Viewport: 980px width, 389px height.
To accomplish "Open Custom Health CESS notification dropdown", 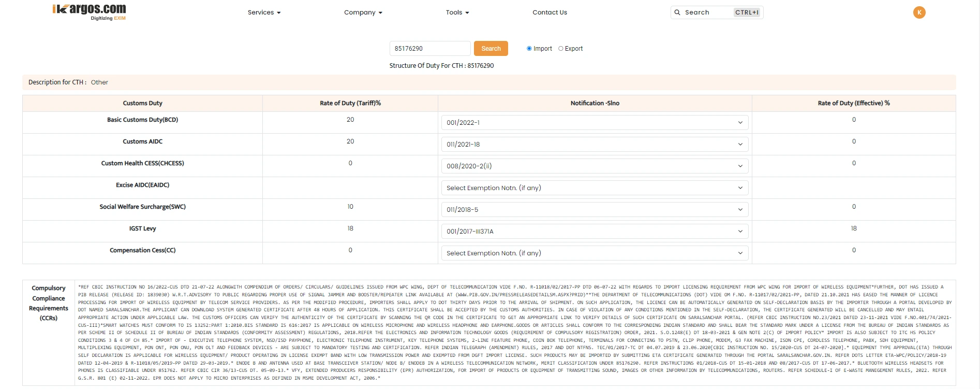I will tap(595, 166).
